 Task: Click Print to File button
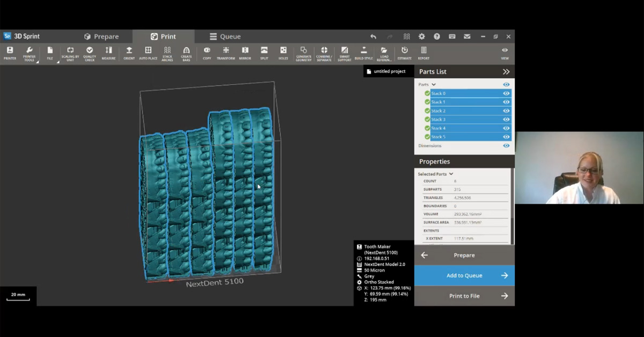[x=464, y=296]
